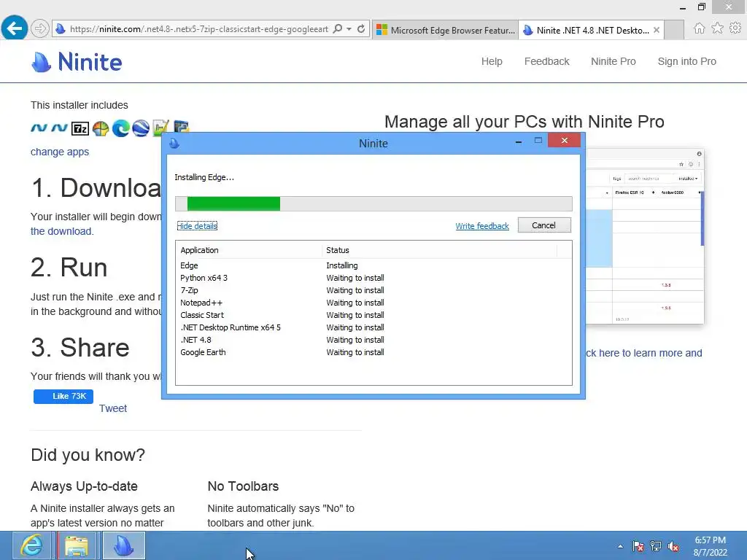Screen dimensions: 747x560
Task: Click the change apps link
Action: pyautogui.click(x=60, y=152)
